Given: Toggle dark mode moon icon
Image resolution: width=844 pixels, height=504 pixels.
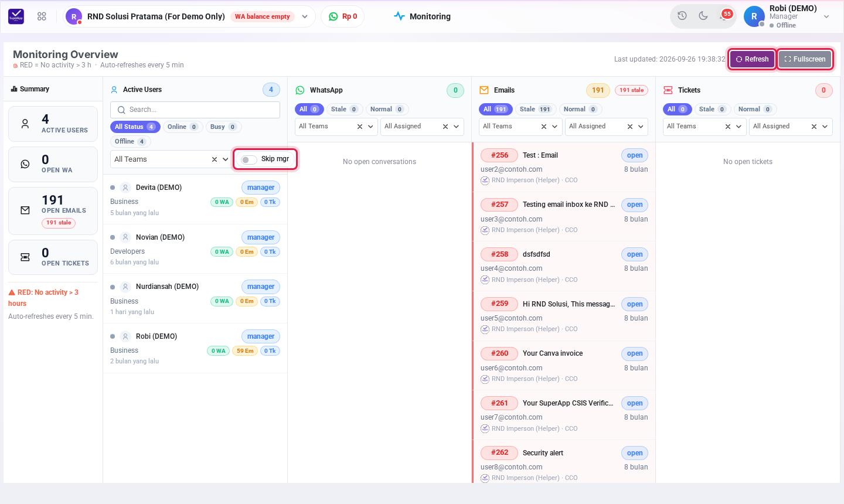Looking at the screenshot, I should tap(703, 16).
